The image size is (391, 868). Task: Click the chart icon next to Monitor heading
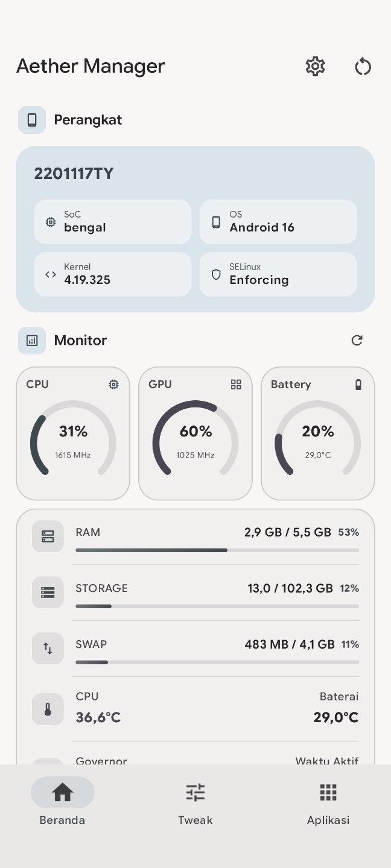(32, 341)
